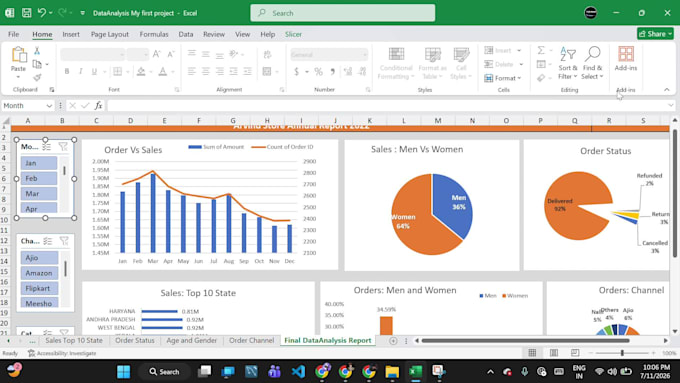Screen dimensions: 680x383
Task: Toggle the Mar slicer item
Action: [x=39, y=193]
